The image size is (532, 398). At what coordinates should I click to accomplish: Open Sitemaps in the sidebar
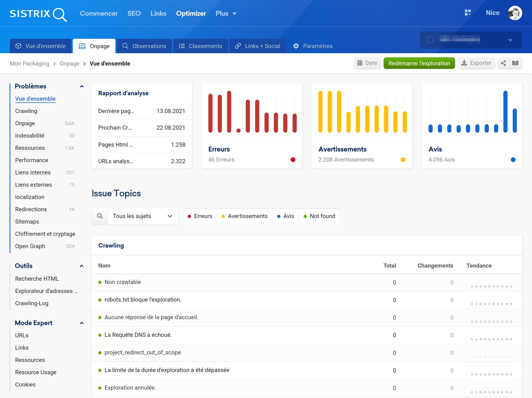27,222
